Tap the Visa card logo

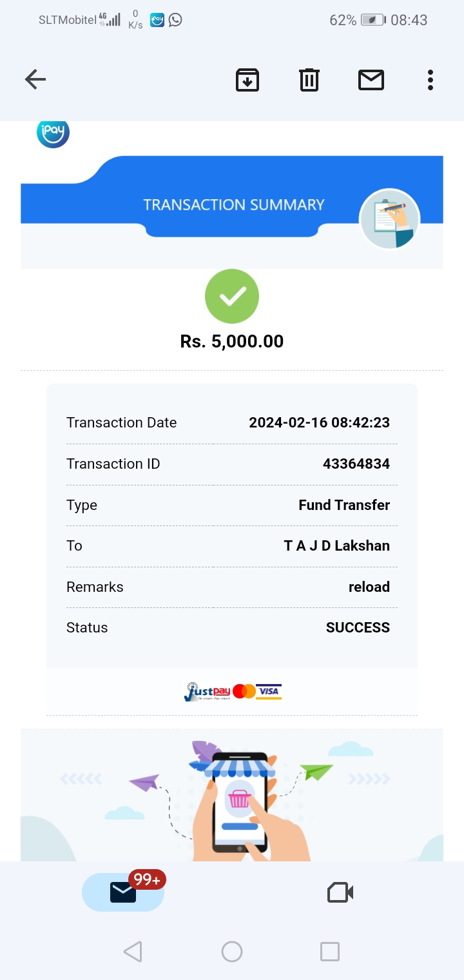(269, 692)
